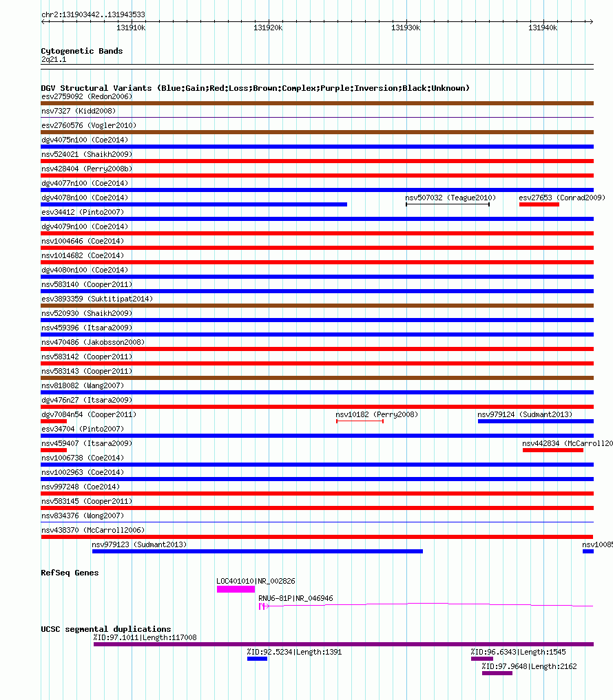Click the nsv470486 (Jakobsson2008) label
Screen dimensions: 613x700
coord(94,342)
